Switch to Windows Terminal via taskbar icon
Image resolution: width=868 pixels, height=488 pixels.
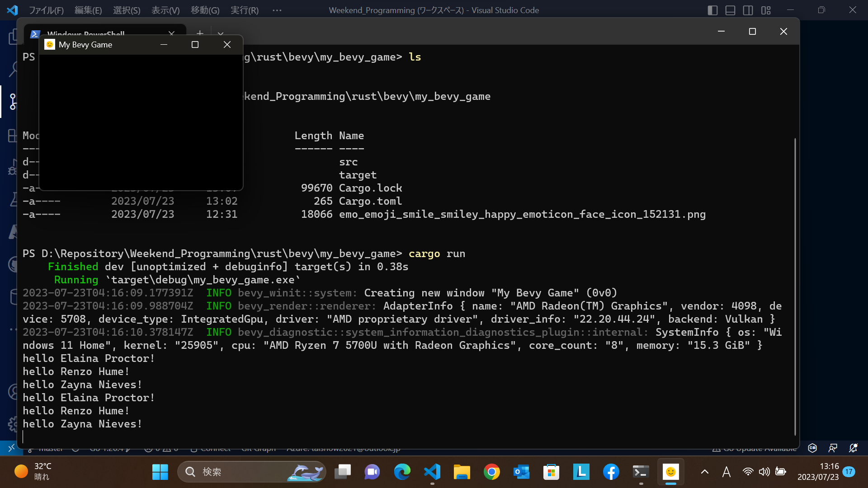641,472
